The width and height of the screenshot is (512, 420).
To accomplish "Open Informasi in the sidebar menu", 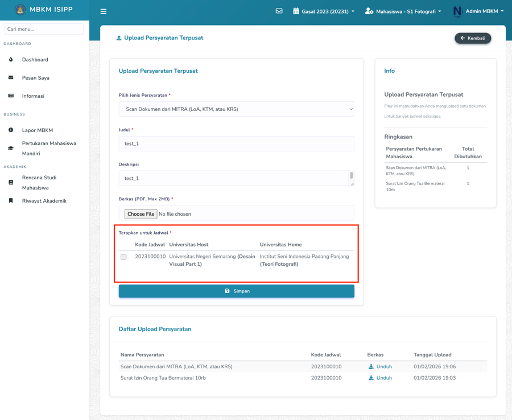I will 33,96.
